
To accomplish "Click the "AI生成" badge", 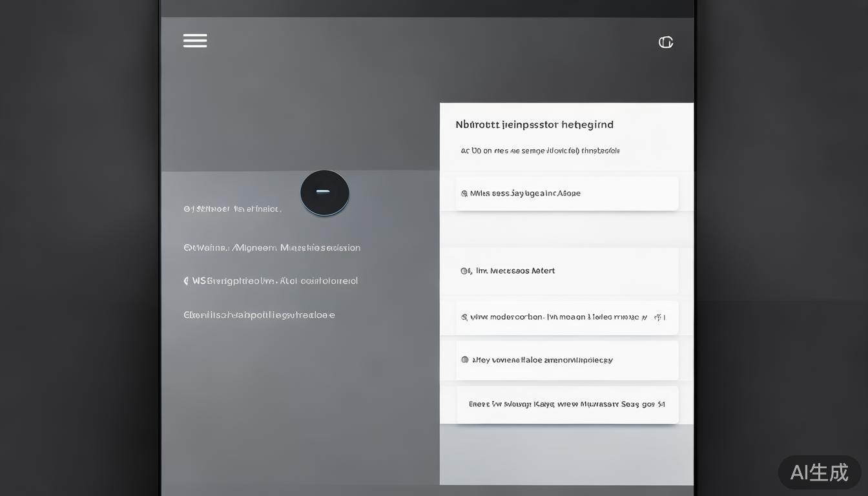I will [x=819, y=472].
